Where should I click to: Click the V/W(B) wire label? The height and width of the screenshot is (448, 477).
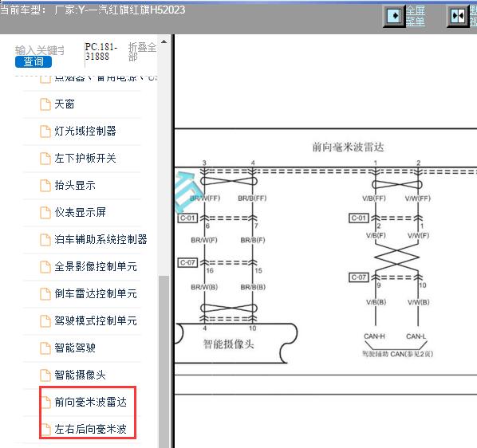[419, 302]
